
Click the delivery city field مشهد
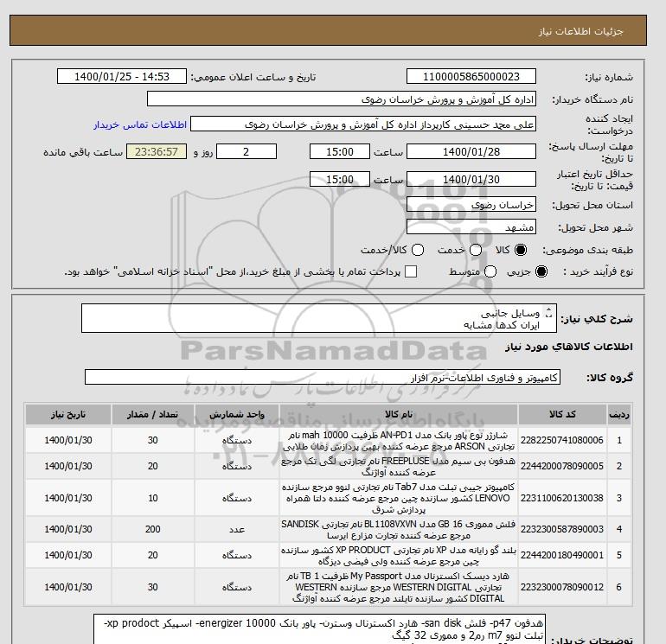(471, 227)
